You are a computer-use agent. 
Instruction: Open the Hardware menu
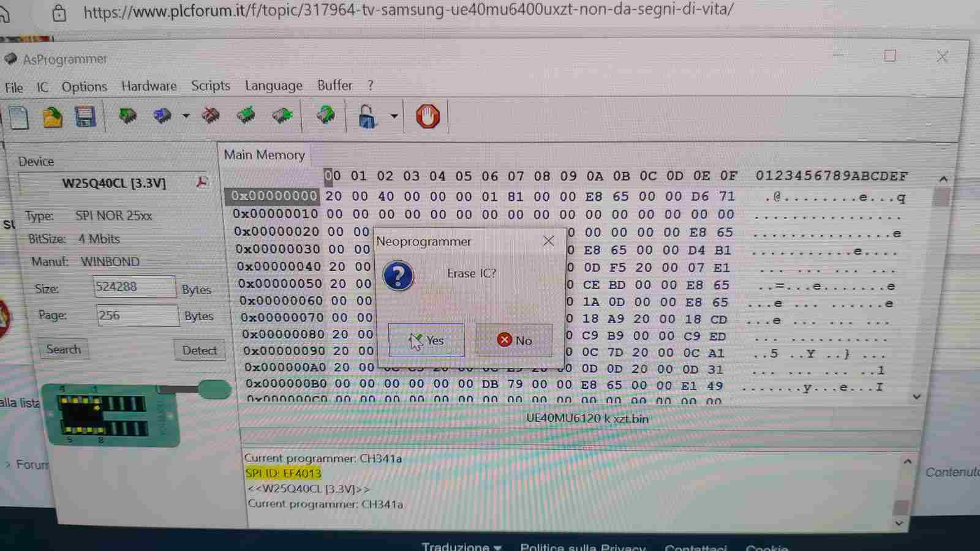coord(149,86)
